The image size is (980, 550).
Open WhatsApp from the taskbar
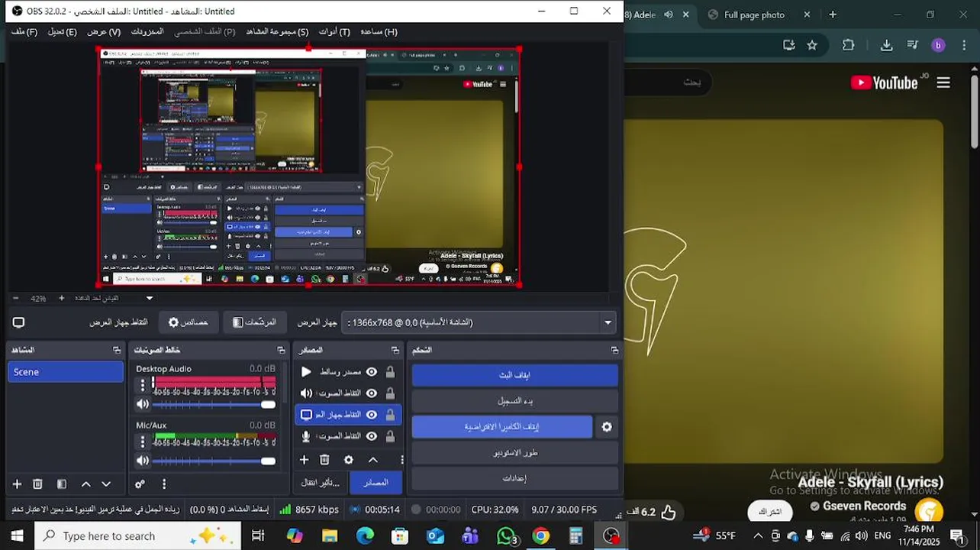tap(505, 536)
